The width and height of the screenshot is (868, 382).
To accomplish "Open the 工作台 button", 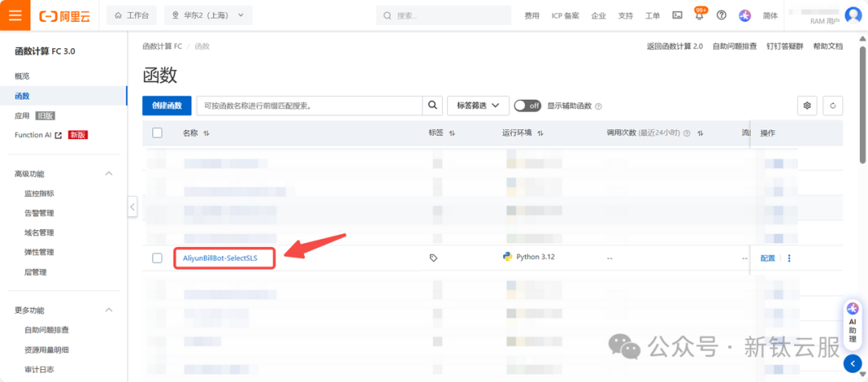I will (x=131, y=15).
